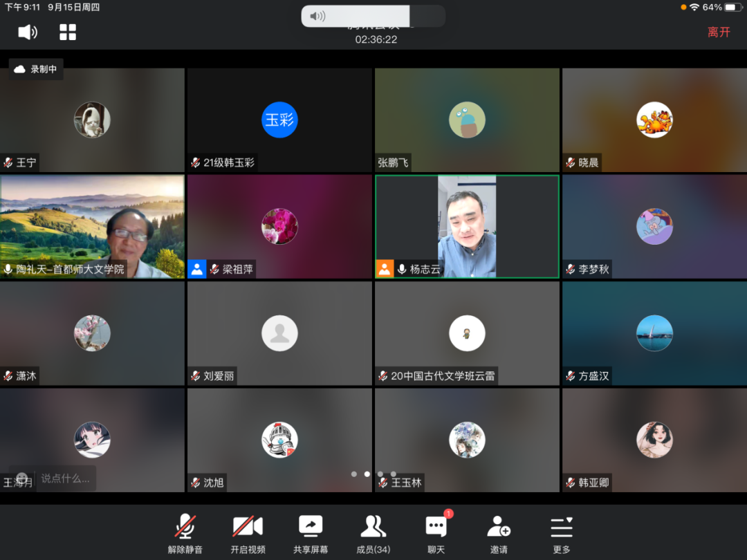This screenshot has height=560, width=747.
Task: Open the members (成员) list
Action: (373, 534)
